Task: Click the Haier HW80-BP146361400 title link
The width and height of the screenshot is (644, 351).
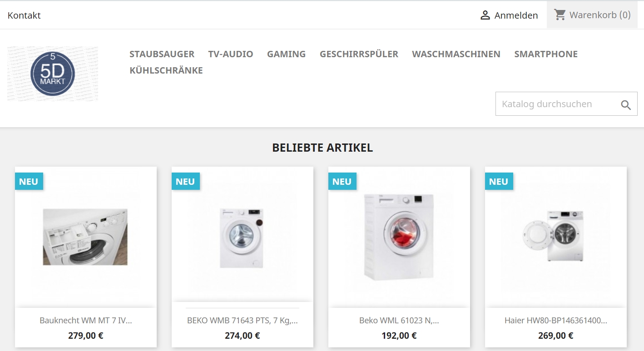Action: (556, 320)
